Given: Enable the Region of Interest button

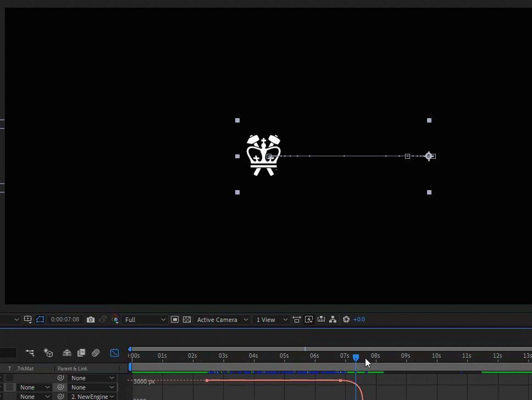Looking at the screenshot, I should click(x=175, y=320).
